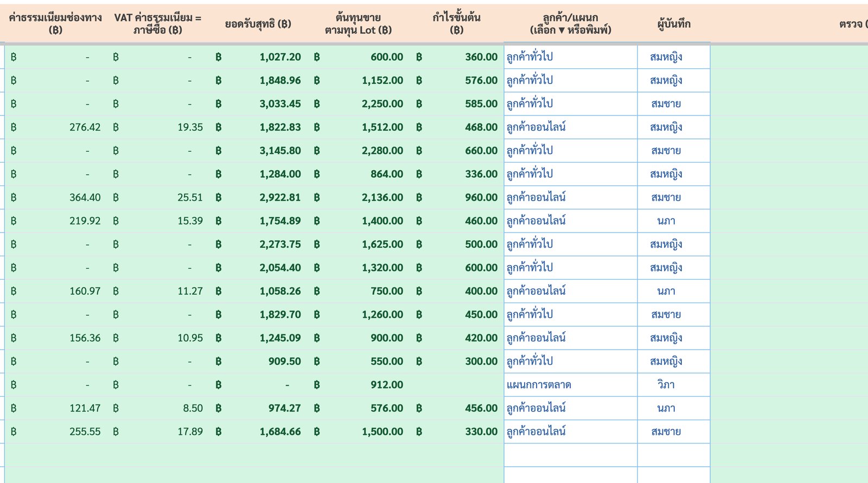Click the VAT ค่าธรรมเนียม = ภาษีซื้อ header

(x=157, y=24)
